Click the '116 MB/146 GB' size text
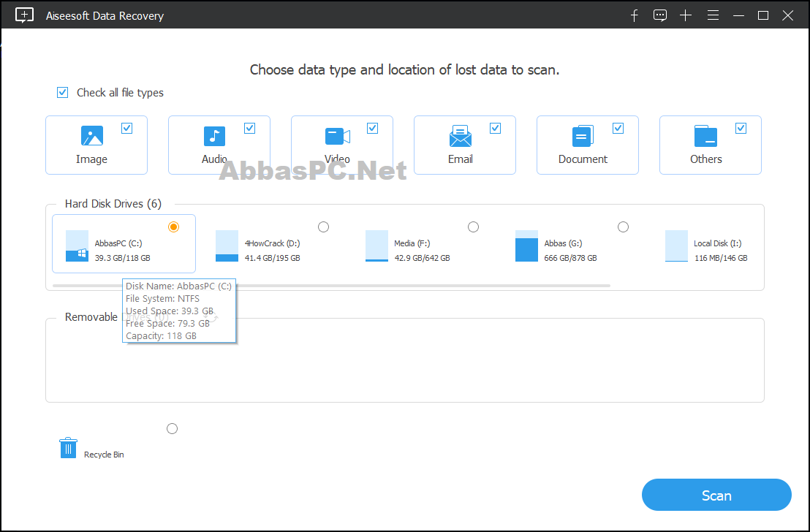 (721, 258)
